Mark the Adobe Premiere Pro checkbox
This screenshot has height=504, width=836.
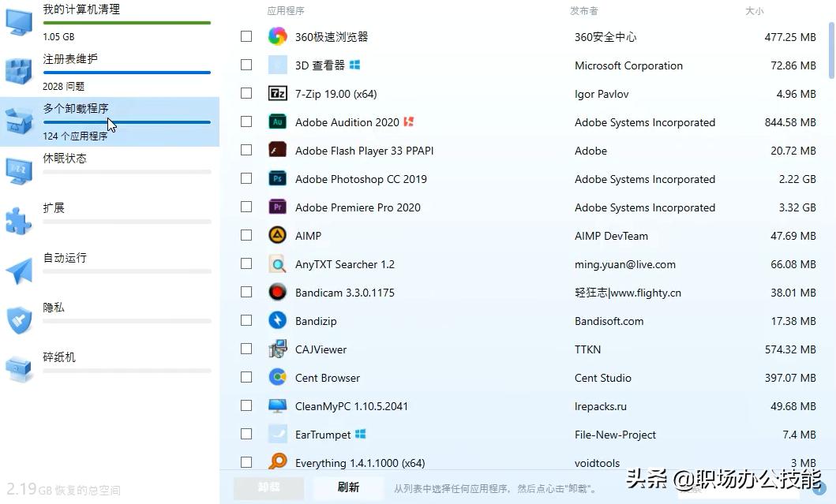246,207
